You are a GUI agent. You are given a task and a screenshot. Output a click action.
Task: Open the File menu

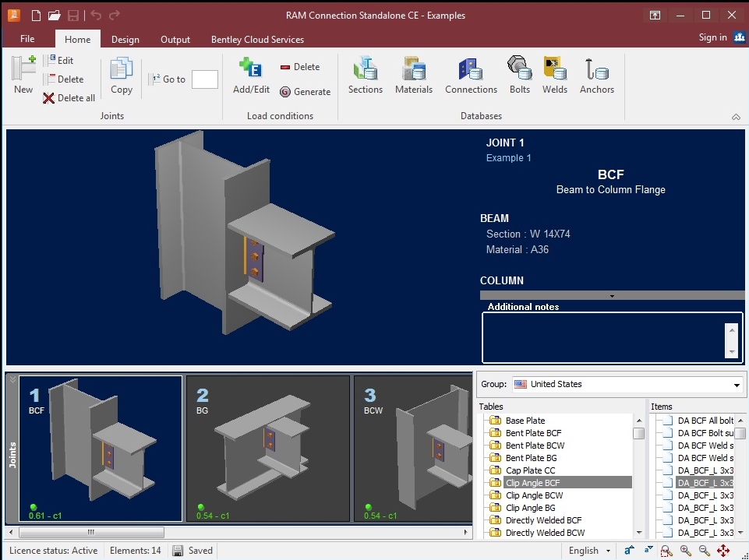pos(27,39)
